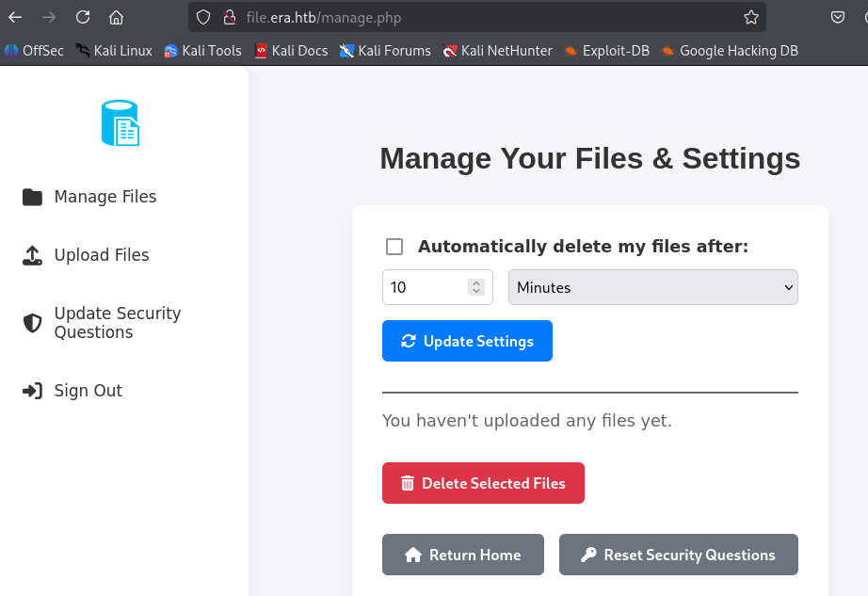Click the folder icon beside Manage Files
Screen dimensions: 868x596
tap(33, 197)
